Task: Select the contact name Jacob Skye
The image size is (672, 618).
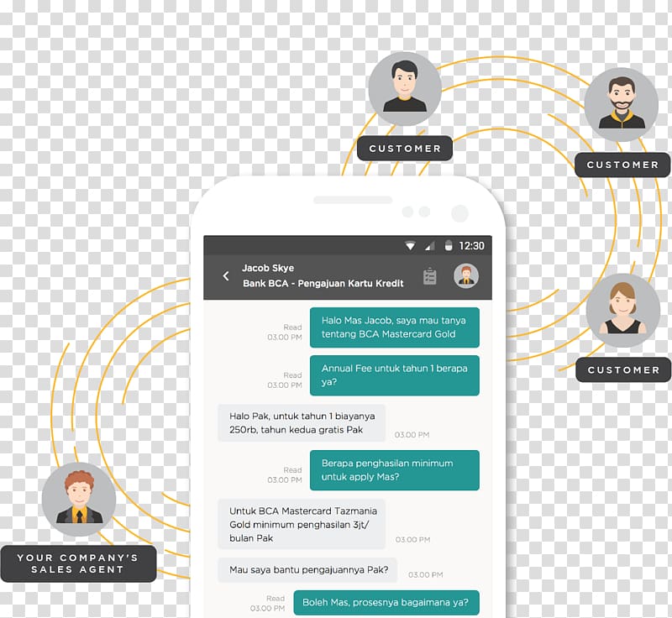Action: [268, 268]
